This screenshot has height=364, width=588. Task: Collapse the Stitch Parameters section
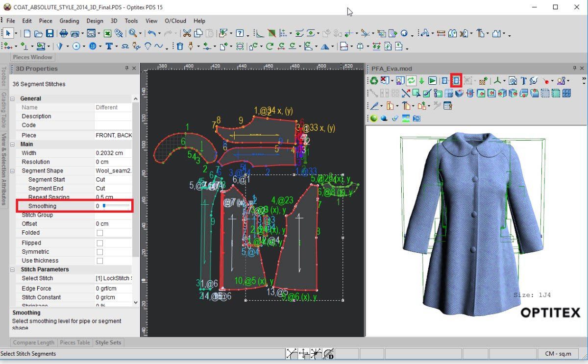[x=13, y=269]
